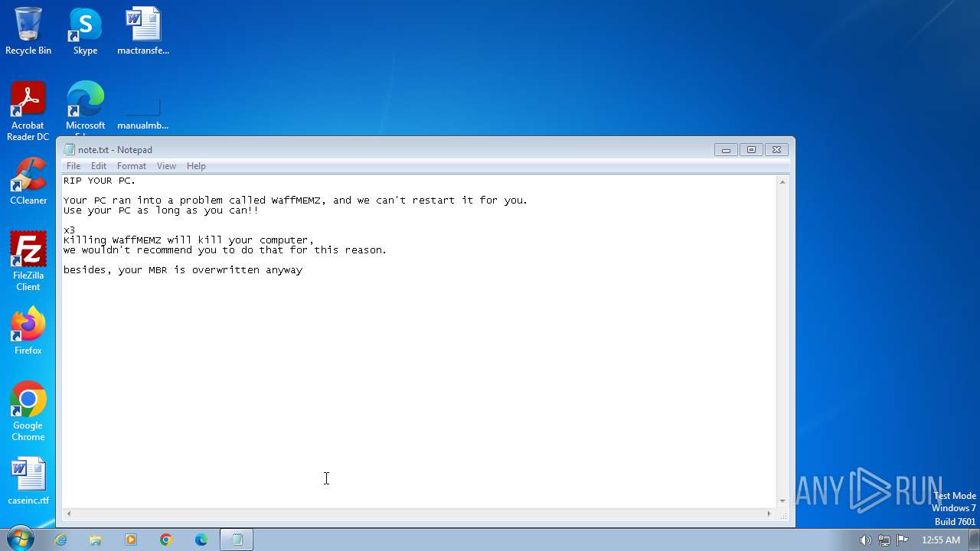
Task: Click the line 'Use your PC as long as you can!!'
Action: pyautogui.click(x=161, y=210)
